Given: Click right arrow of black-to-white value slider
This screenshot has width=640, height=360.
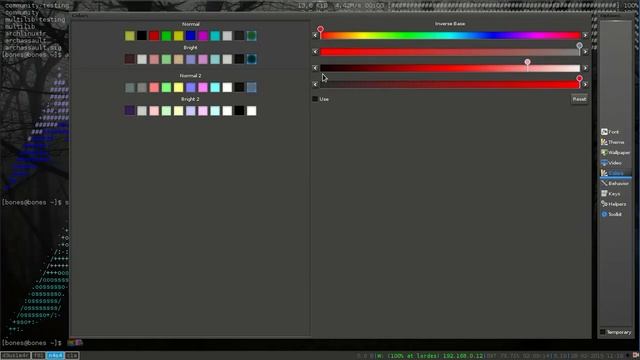Looking at the screenshot, I should 585,68.
